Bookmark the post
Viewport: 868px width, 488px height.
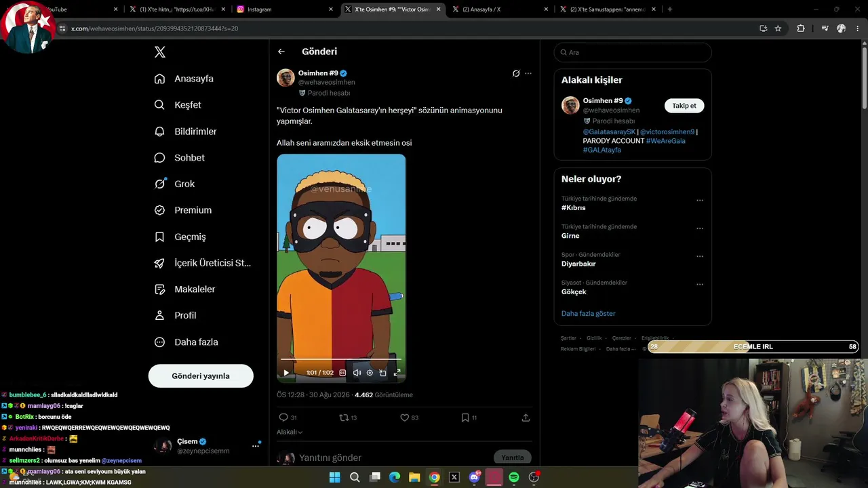point(469,418)
